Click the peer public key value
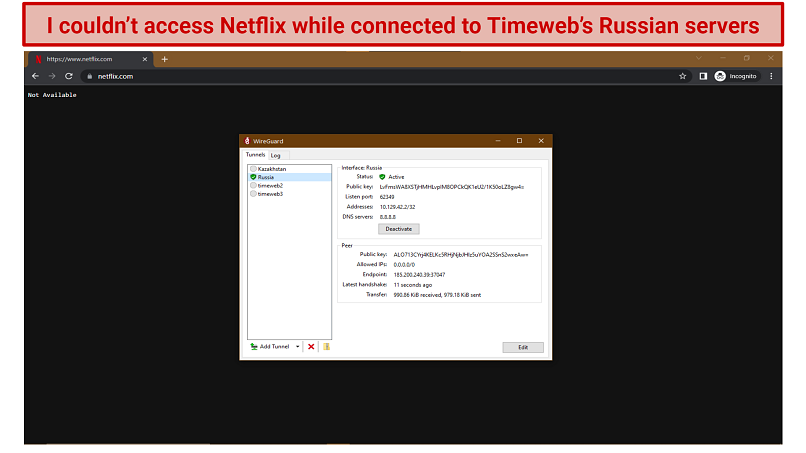This screenshot has height=453, width=806. (461, 255)
